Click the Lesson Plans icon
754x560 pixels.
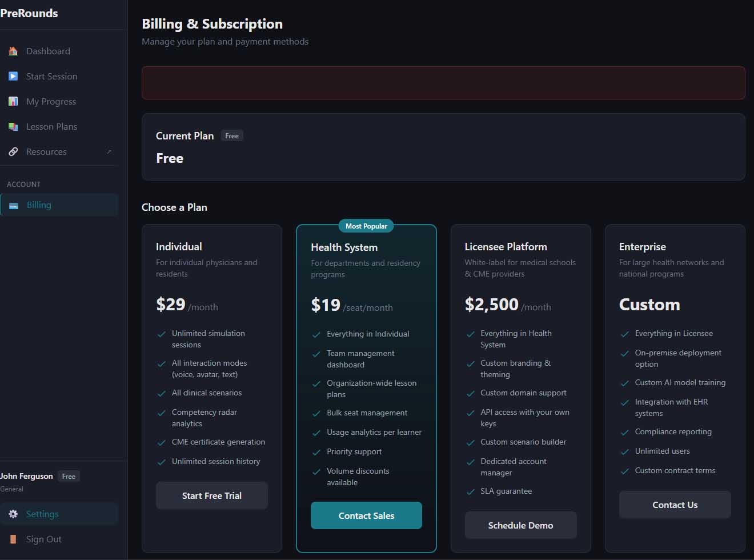pos(13,126)
